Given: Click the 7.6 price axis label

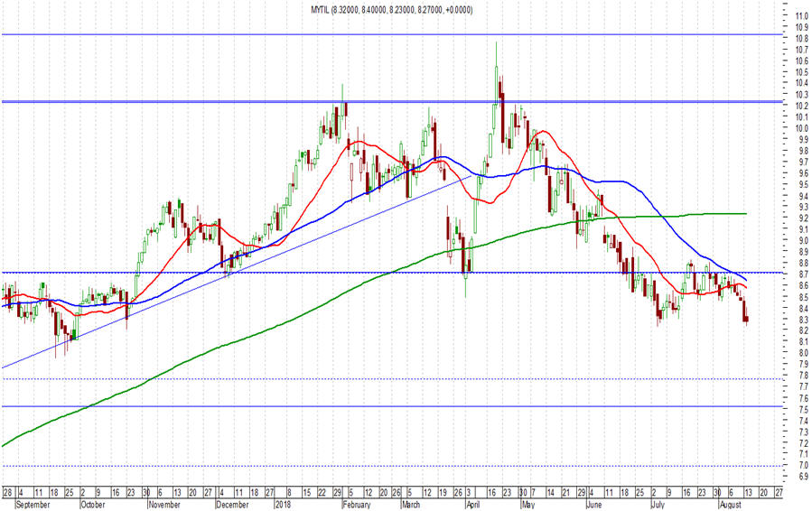Looking at the screenshot, I should pos(804,397).
